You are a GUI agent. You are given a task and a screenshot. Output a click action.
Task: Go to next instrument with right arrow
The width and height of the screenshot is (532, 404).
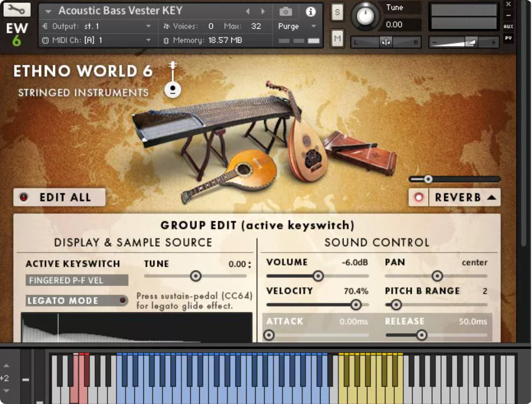[x=263, y=12]
